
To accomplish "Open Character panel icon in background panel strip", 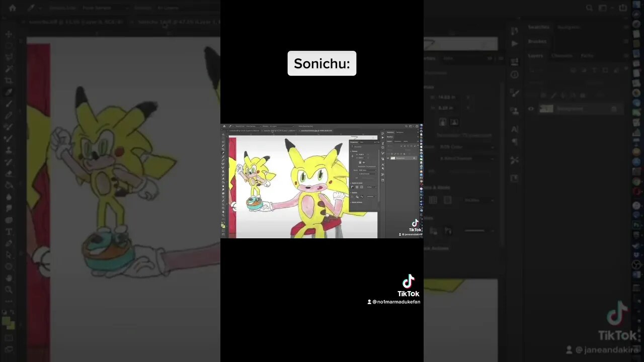I will pyautogui.click(x=514, y=129).
